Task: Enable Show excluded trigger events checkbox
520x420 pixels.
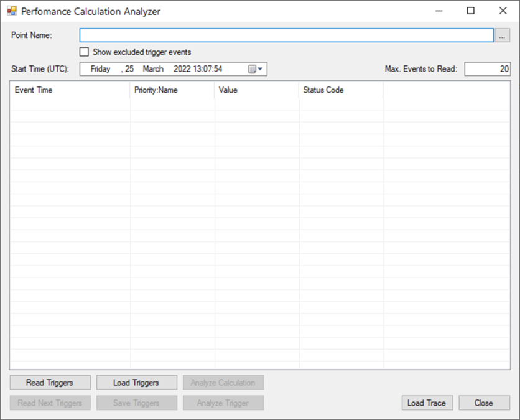Action: tap(85, 52)
